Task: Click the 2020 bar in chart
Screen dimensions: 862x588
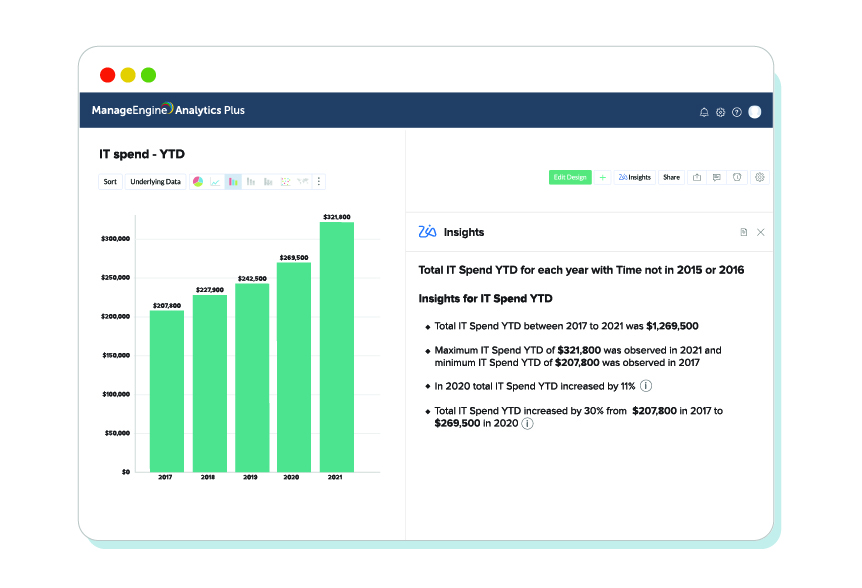Action: (x=294, y=367)
